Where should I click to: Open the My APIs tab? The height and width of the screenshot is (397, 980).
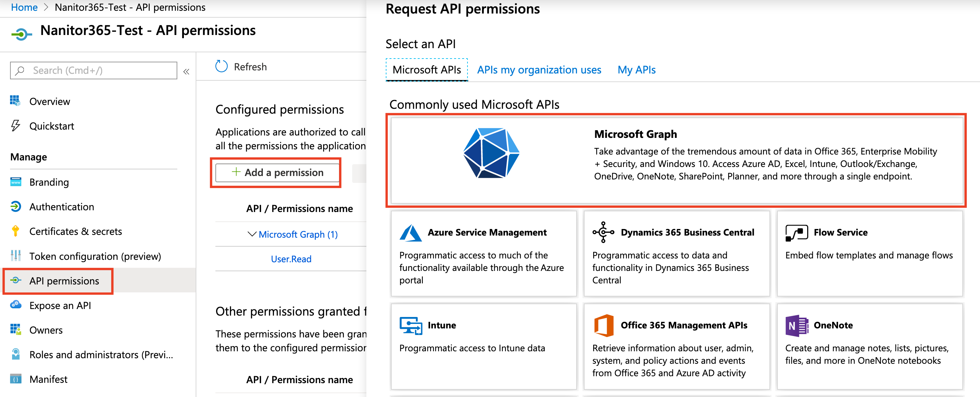[636, 70]
